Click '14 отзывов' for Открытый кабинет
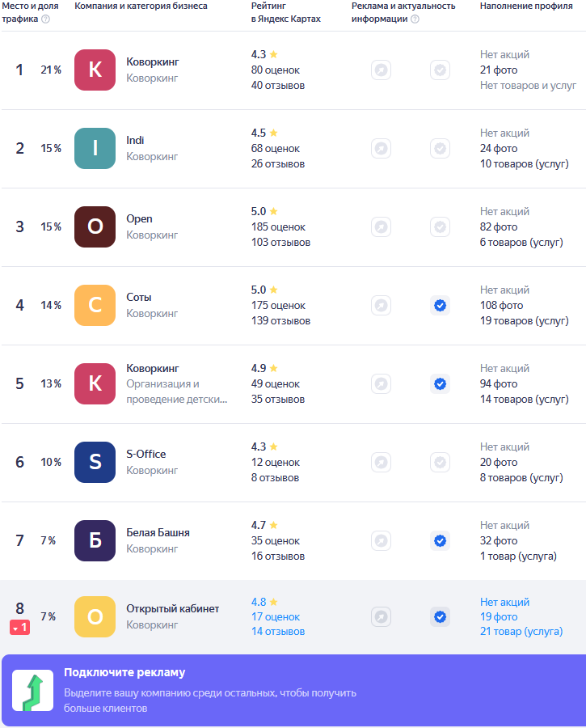Screen dimensions: 586x728 point(277,632)
